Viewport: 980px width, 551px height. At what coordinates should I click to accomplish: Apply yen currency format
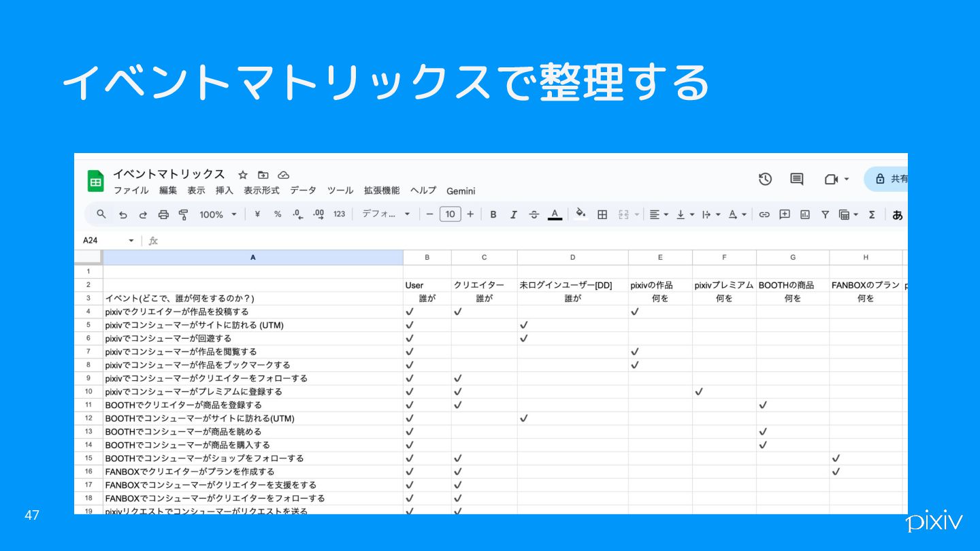pyautogui.click(x=257, y=214)
